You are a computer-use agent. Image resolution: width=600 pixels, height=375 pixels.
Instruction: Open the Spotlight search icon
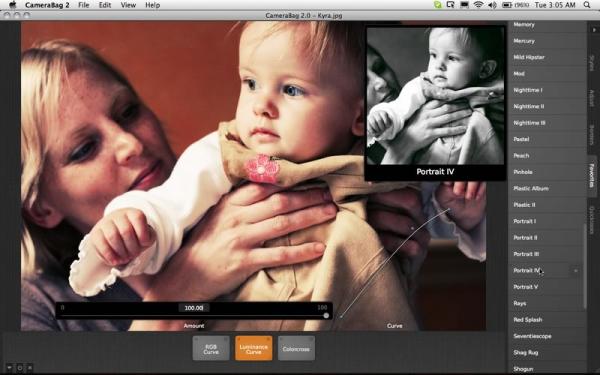coord(587,5)
